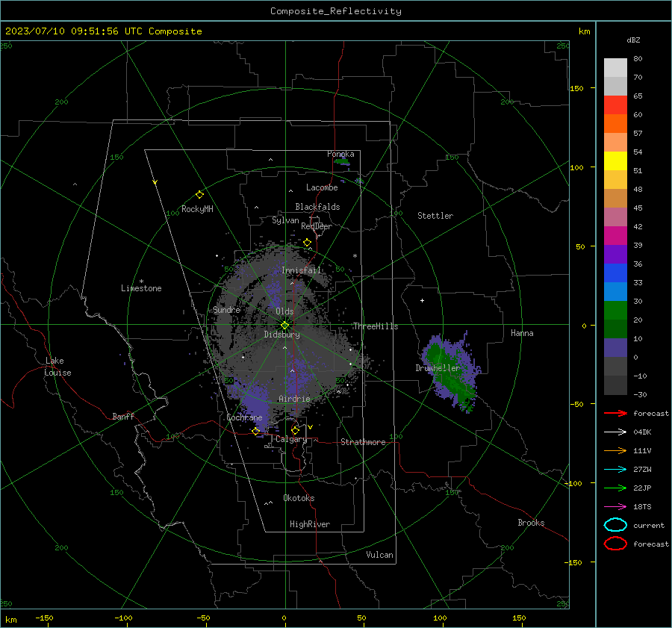Viewport: 672px width, 628px height.
Task: Click the Lacombe city label
Action: pos(322,187)
